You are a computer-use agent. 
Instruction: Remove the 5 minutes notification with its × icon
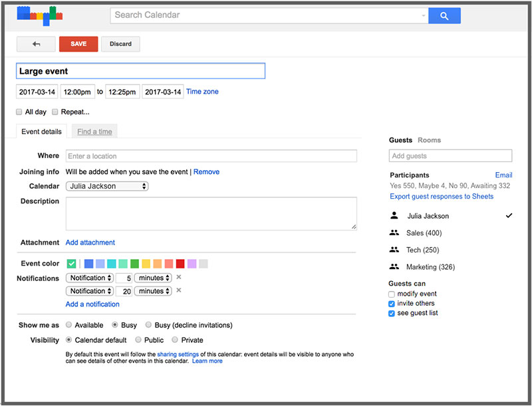[x=177, y=278]
